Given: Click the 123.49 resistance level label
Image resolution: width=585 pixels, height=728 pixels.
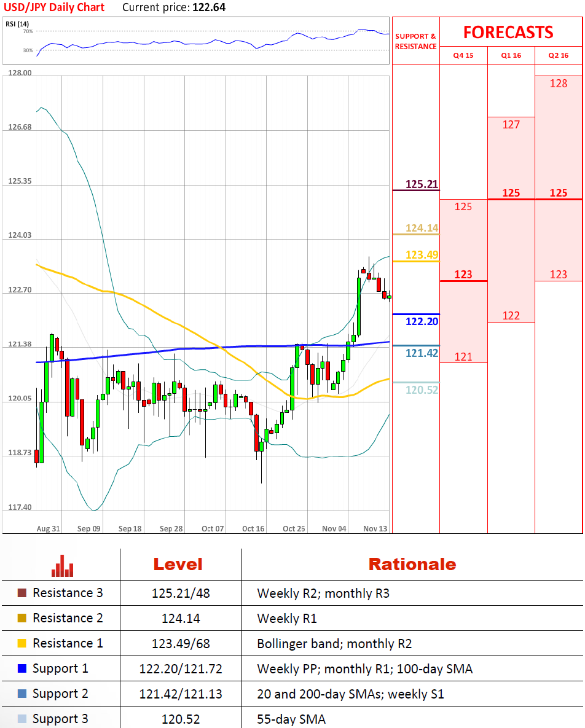Looking at the screenshot, I should tap(422, 254).
